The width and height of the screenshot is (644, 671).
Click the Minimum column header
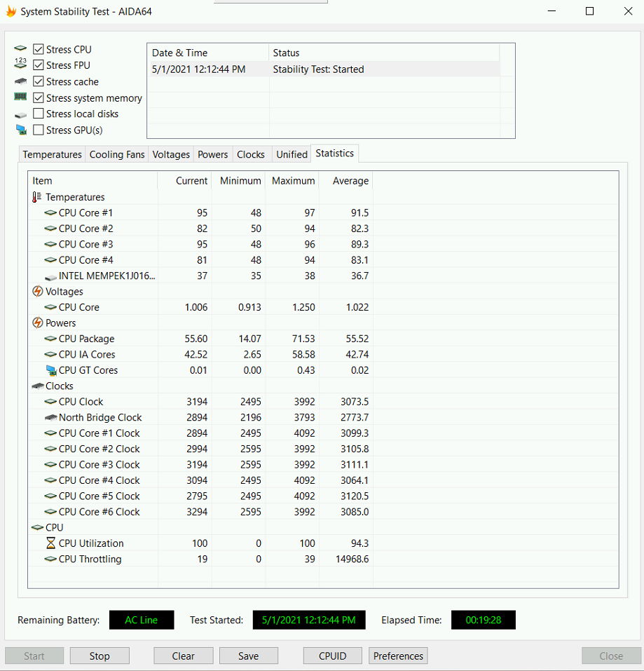click(238, 181)
